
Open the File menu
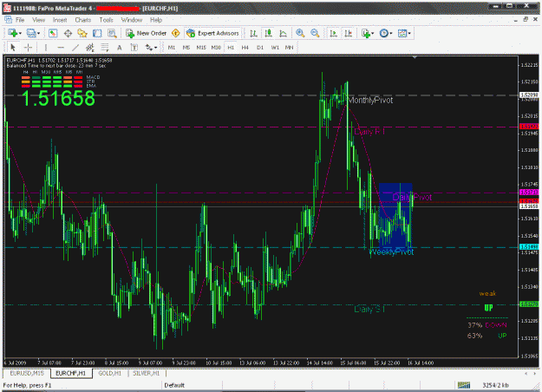click(20, 20)
